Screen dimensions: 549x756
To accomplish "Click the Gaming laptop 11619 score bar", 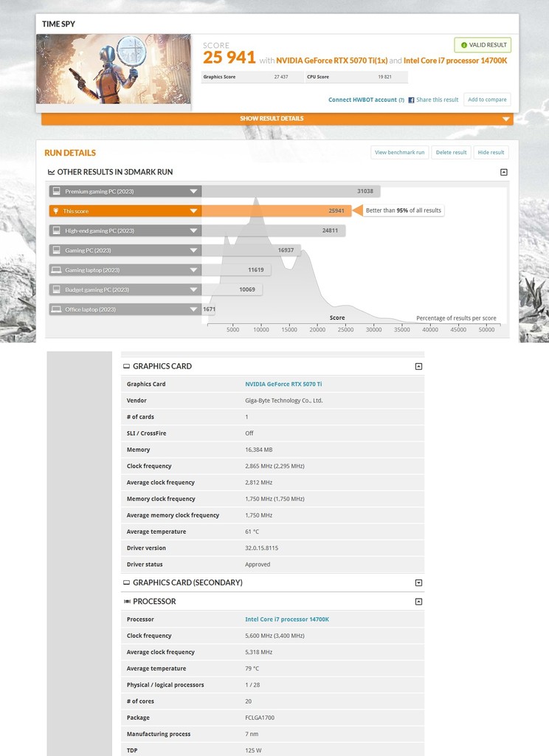I will pos(236,270).
